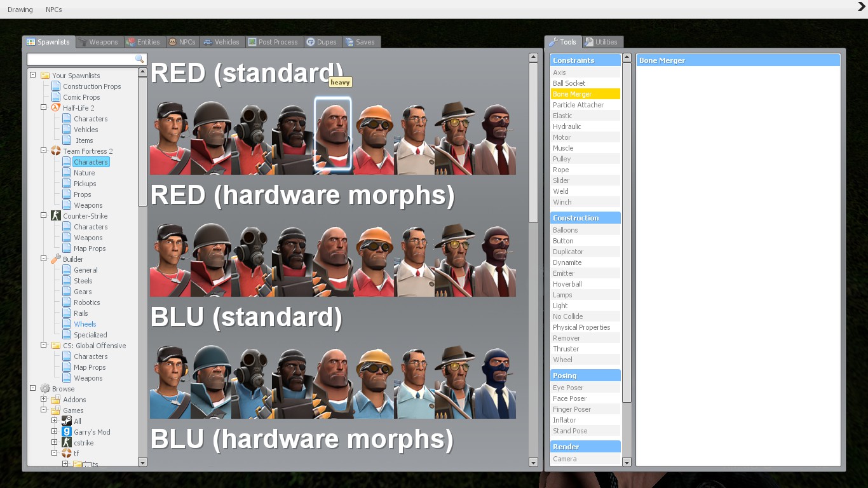The image size is (868, 488).
Task: Switch to the Vehicles tab
Action: (x=222, y=42)
